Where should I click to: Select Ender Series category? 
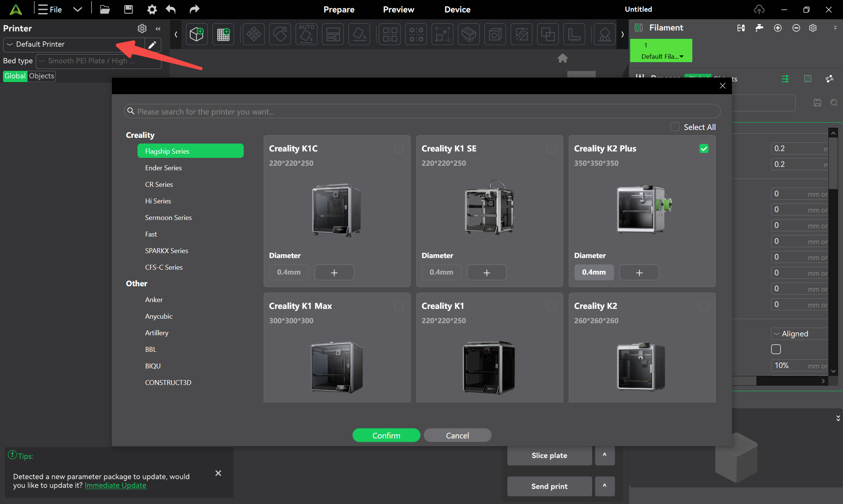(x=163, y=168)
